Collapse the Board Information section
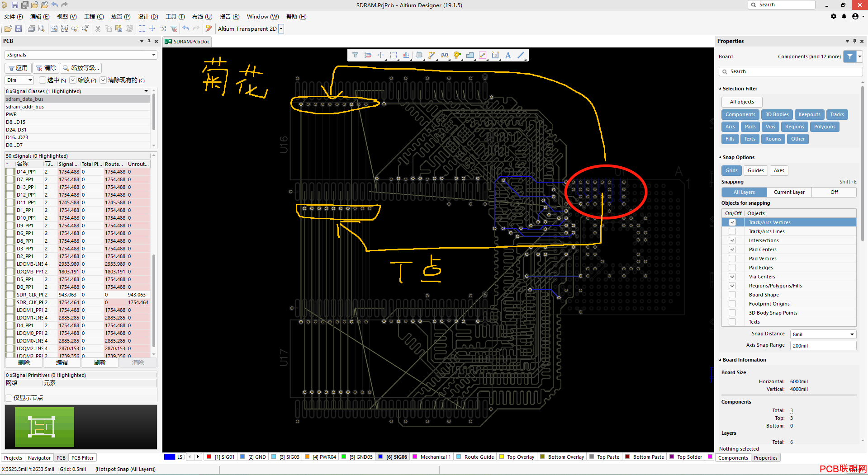This screenshot has width=868, height=475. pos(720,360)
